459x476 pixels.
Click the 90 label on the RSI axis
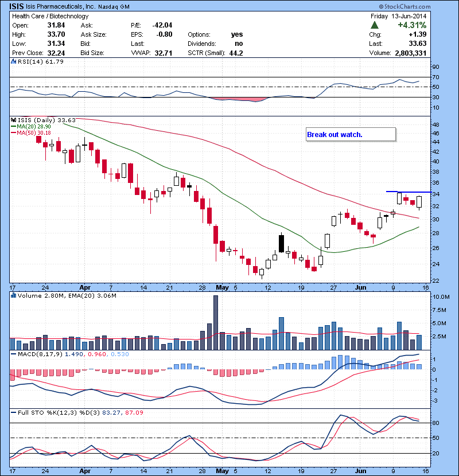pyautogui.click(x=435, y=67)
